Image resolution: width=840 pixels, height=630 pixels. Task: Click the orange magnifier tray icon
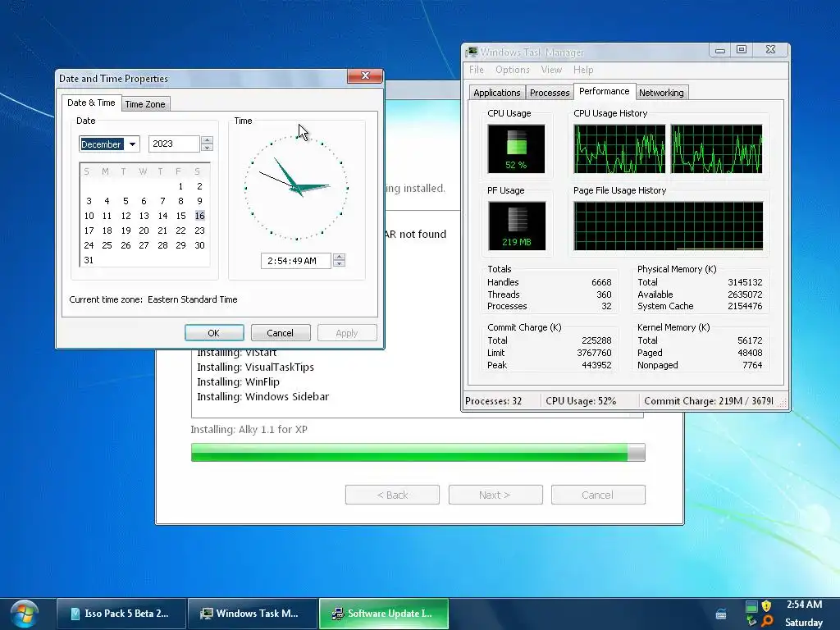point(767,621)
